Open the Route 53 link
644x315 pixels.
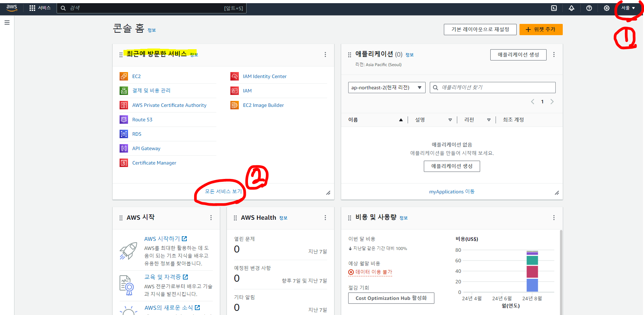click(142, 120)
